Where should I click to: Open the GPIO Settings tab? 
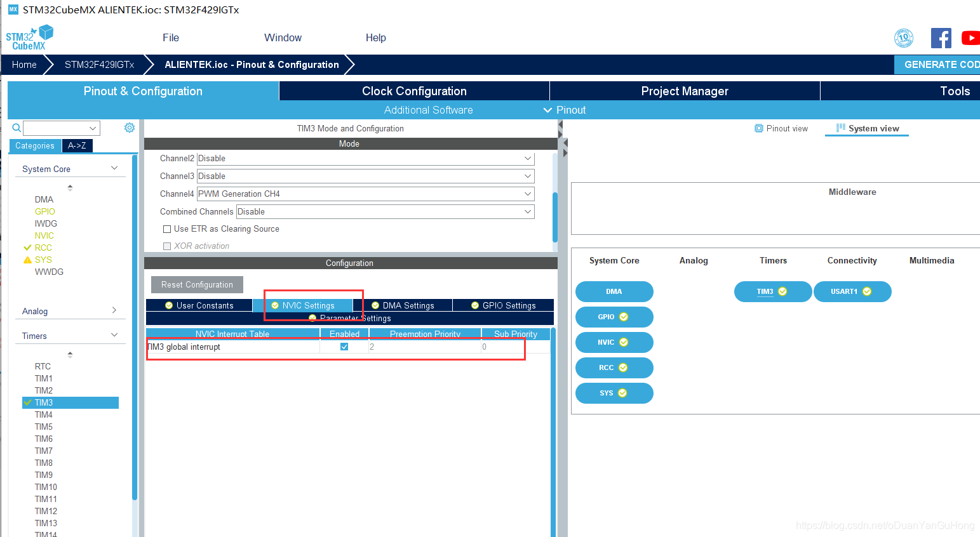[x=503, y=305]
